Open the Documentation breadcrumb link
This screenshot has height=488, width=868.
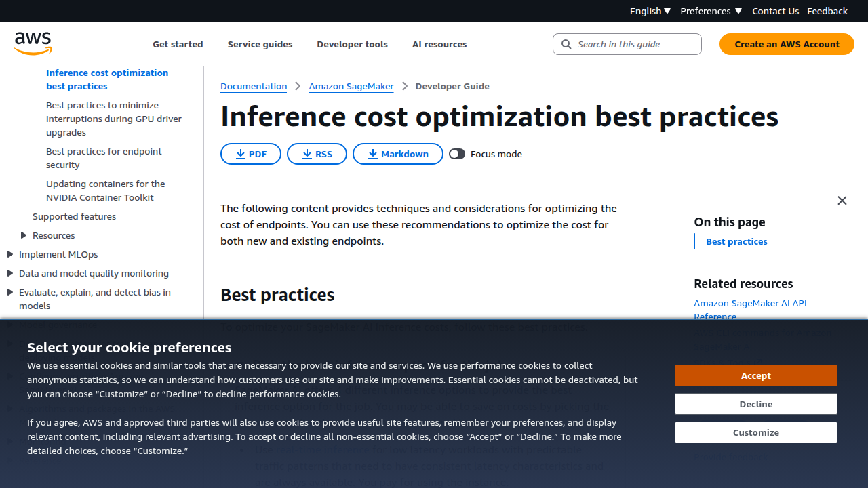pos(254,86)
